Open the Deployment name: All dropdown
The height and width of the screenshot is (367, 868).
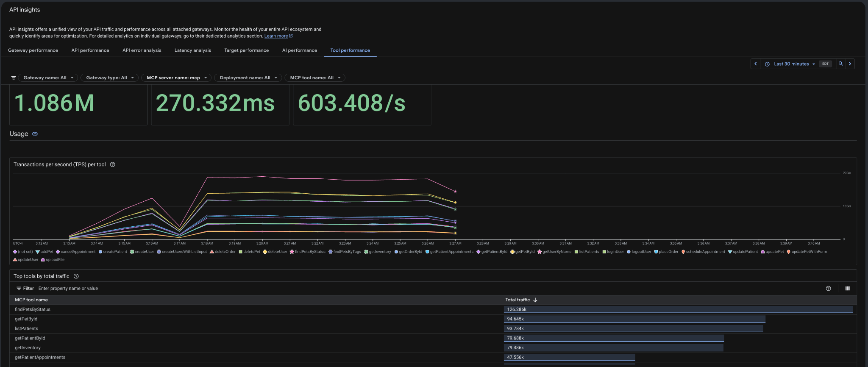pos(248,78)
